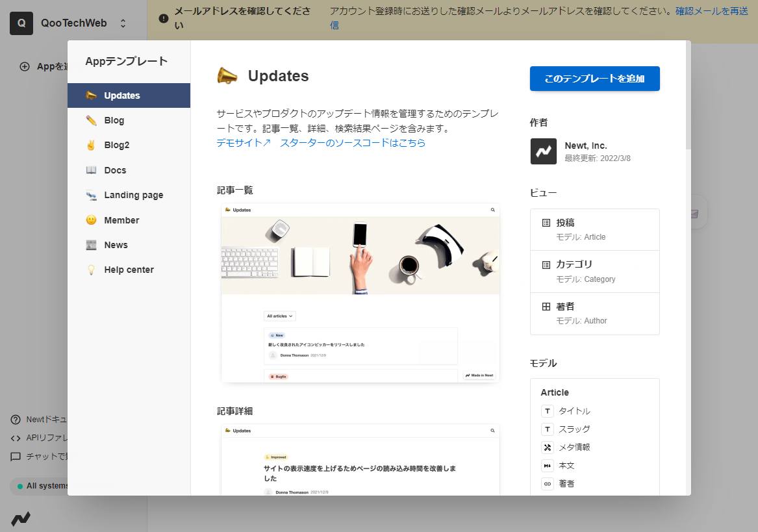Open the 記事一覧 preview thumbnail

pos(360,293)
